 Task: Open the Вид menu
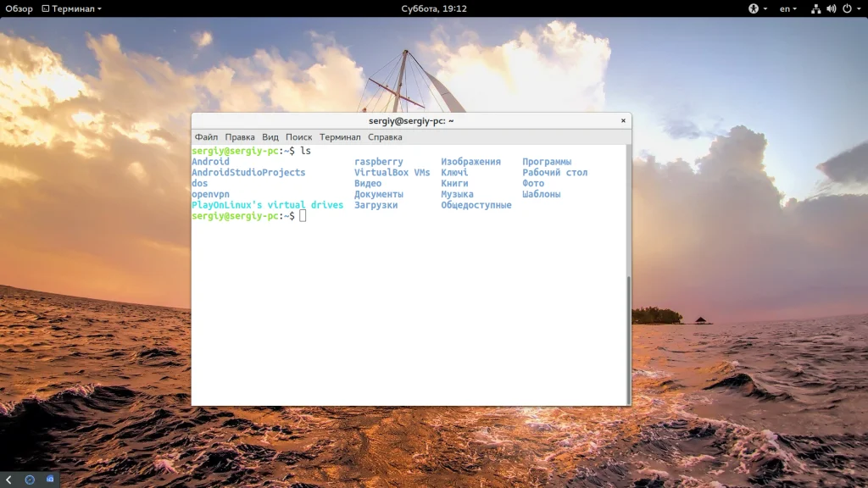(270, 137)
